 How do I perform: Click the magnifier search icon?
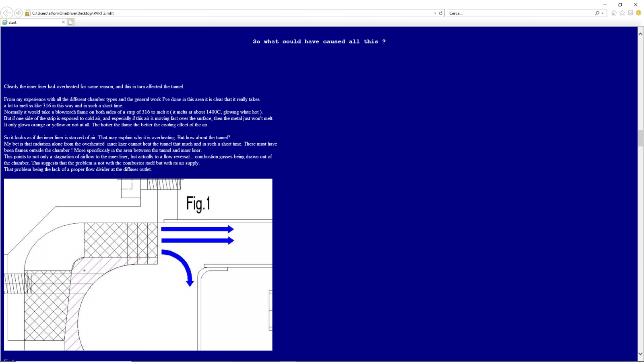click(597, 13)
